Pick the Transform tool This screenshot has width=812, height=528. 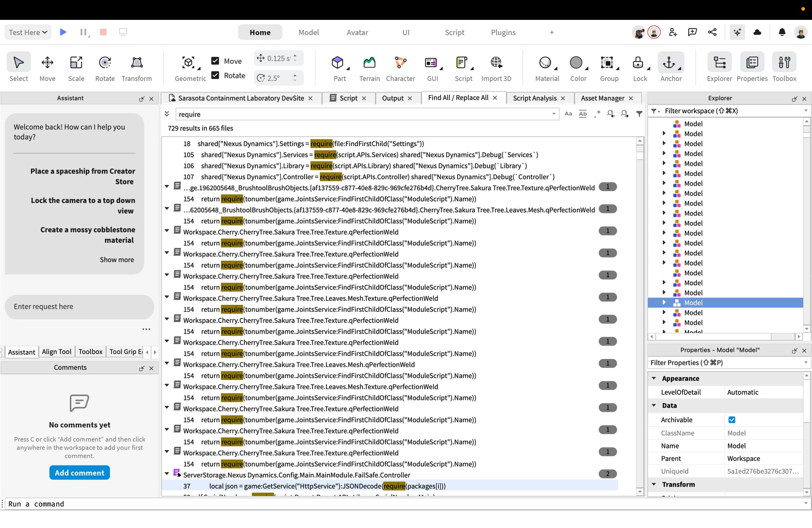click(137, 67)
